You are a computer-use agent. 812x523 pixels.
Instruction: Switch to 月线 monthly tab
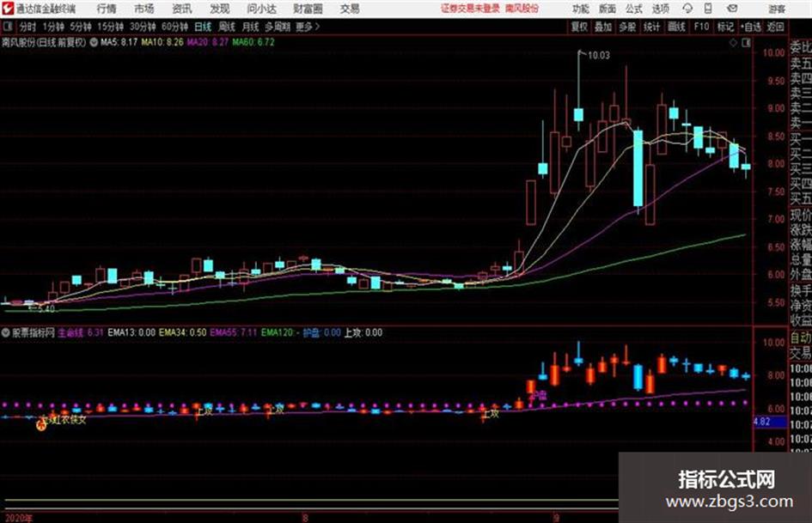251,27
